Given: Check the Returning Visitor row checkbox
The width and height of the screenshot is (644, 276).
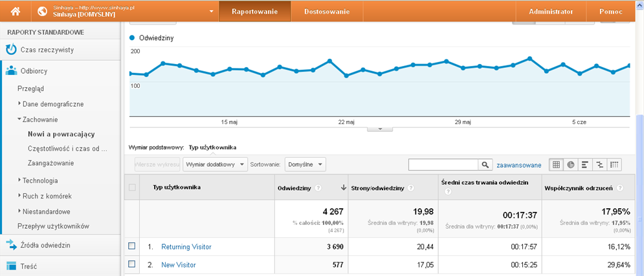Looking at the screenshot, I should point(132,246).
